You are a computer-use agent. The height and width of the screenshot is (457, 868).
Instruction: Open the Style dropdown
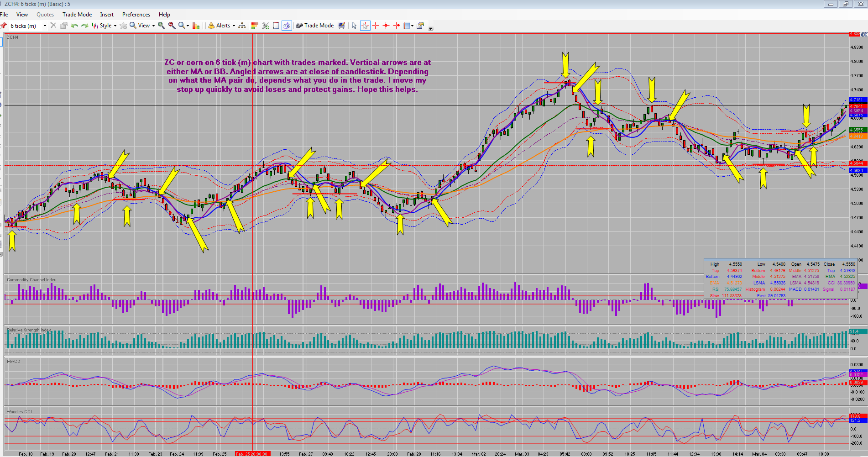(x=105, y=26)
